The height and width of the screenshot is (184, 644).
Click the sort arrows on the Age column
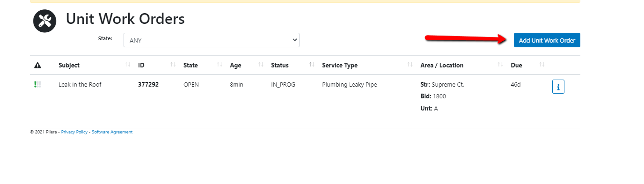[x=261, y=65]
